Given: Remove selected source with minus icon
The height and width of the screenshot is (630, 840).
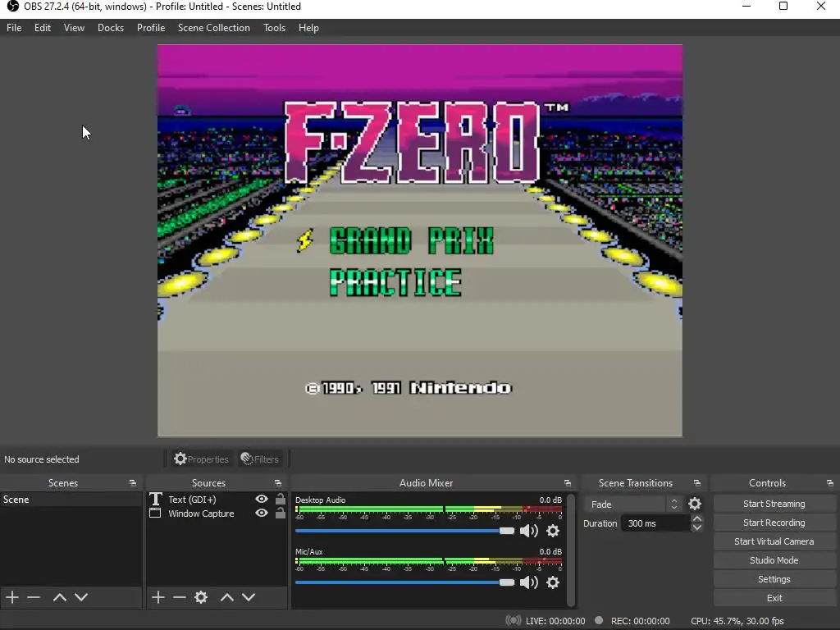Looking at the screenshot, I should [x=180, y=597].
